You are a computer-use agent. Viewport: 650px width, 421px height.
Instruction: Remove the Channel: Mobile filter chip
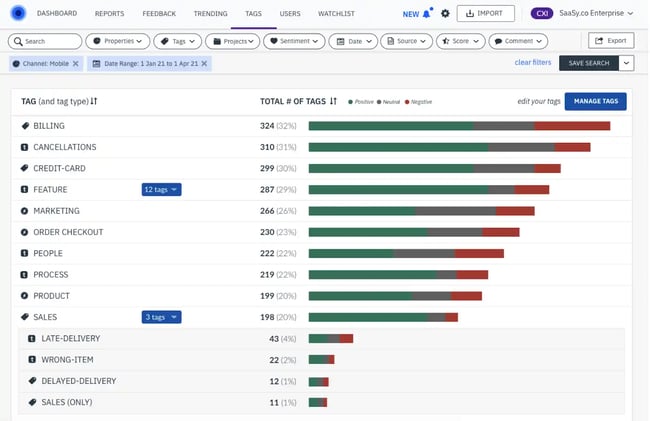(x=76, y=63)
